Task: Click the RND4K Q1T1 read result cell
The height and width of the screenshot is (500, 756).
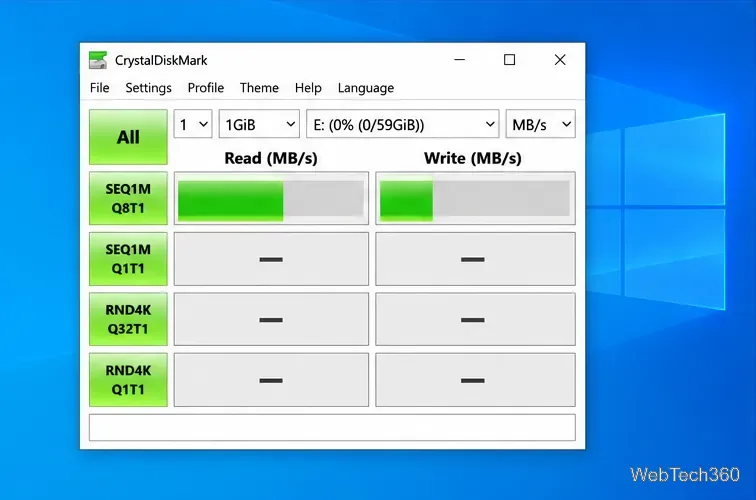Action: pos(271,380)
